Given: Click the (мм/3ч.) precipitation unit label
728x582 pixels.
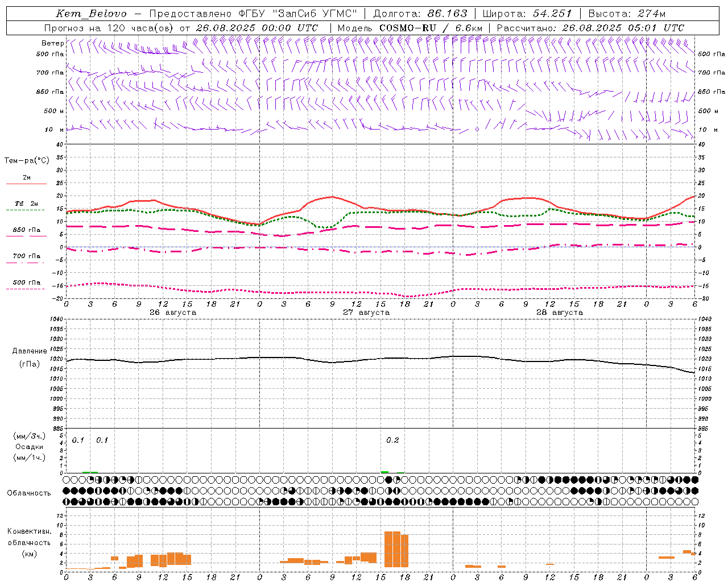Looking at the screenshot, I should pos(30,436).
